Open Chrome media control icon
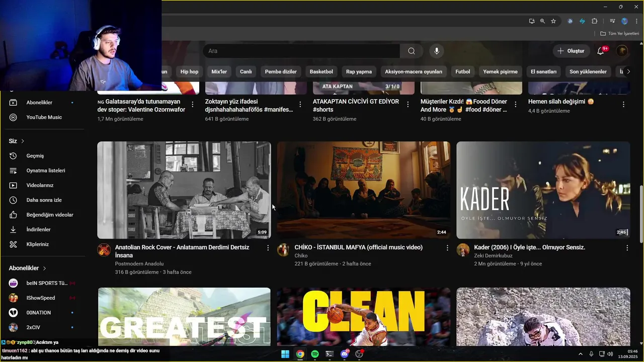 click(612, 21)
